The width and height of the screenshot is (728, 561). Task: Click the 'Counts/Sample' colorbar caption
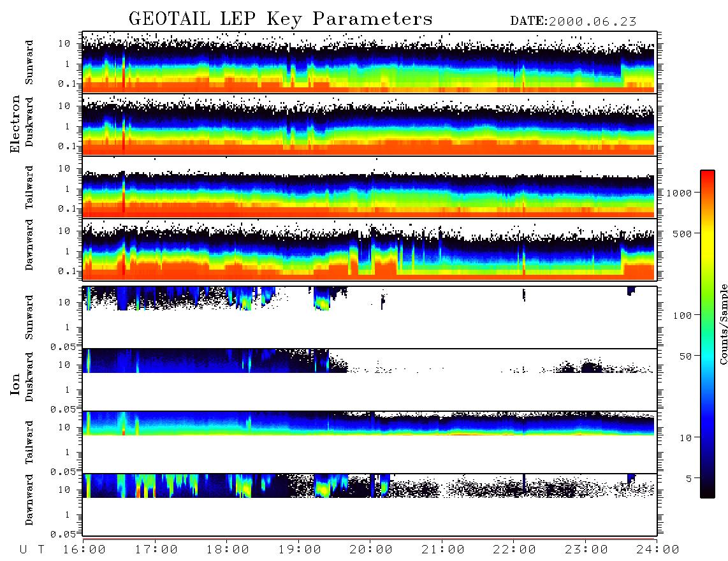point(723,324)
